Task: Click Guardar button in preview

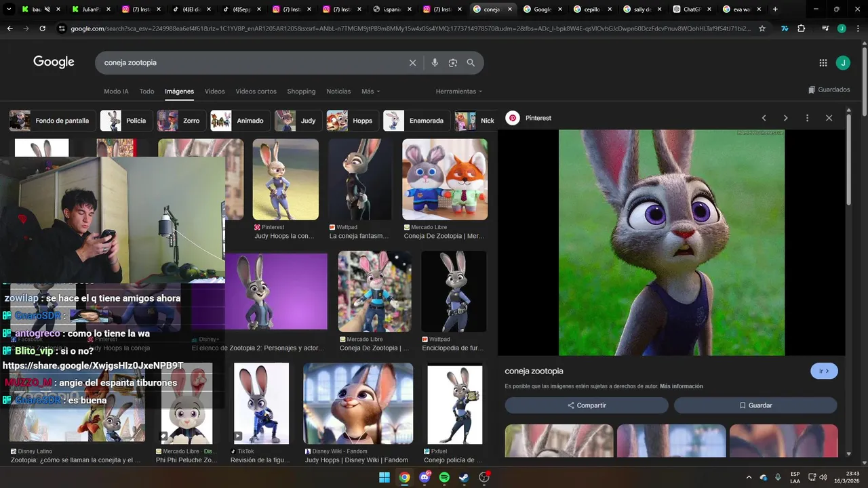Action: pos(755,405)
